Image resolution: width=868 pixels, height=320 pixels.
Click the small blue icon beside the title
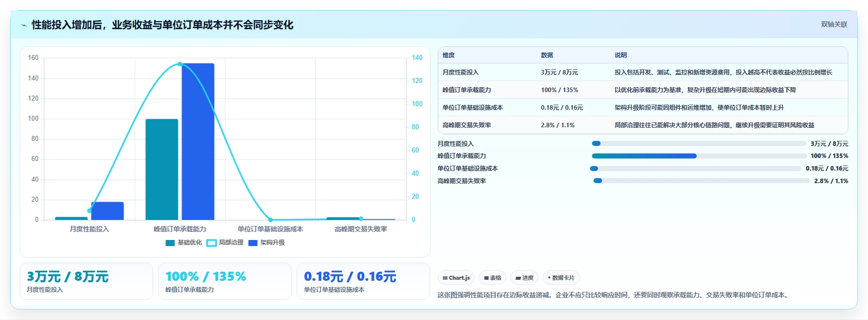point(24,25)
